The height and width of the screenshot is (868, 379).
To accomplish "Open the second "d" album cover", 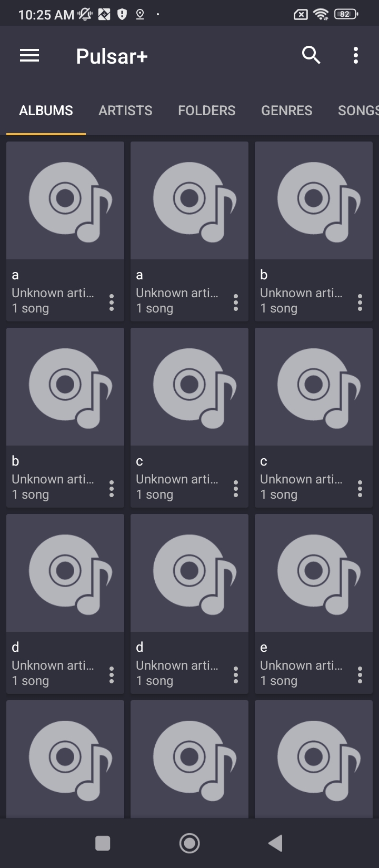I will 189,573.
